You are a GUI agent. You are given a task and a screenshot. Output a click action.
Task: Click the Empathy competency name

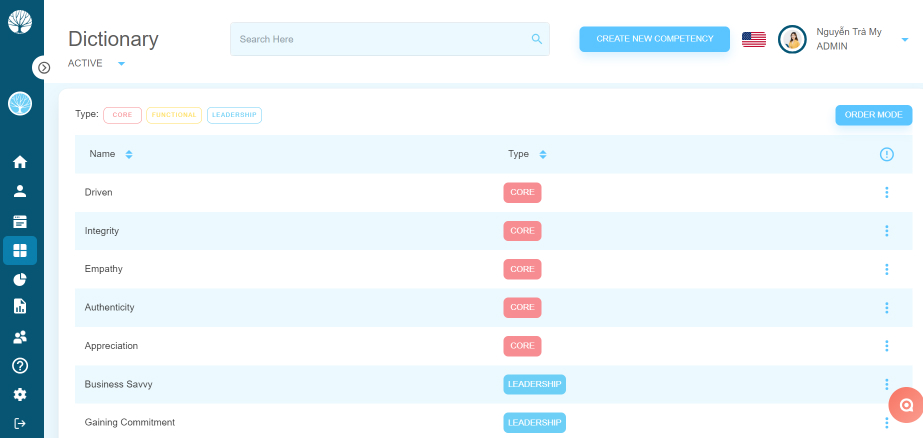[x=104, y=269]
